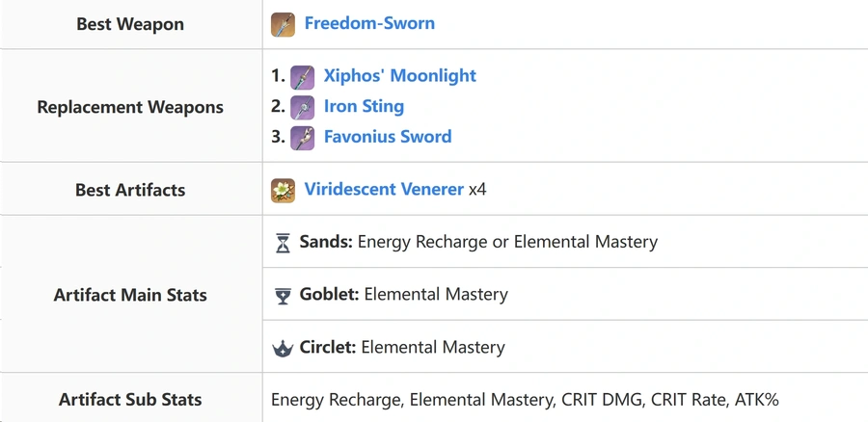Click the Circlet crown icon
Image resolution: width=868 pixels, height=422 pixels.
(x=283, y=349)
